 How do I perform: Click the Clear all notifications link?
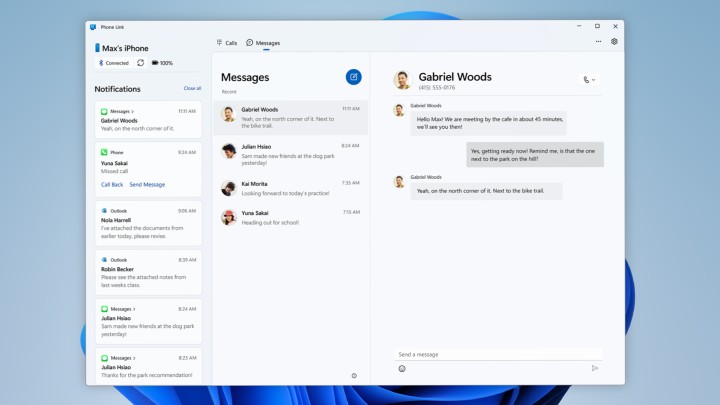[192, 88]
